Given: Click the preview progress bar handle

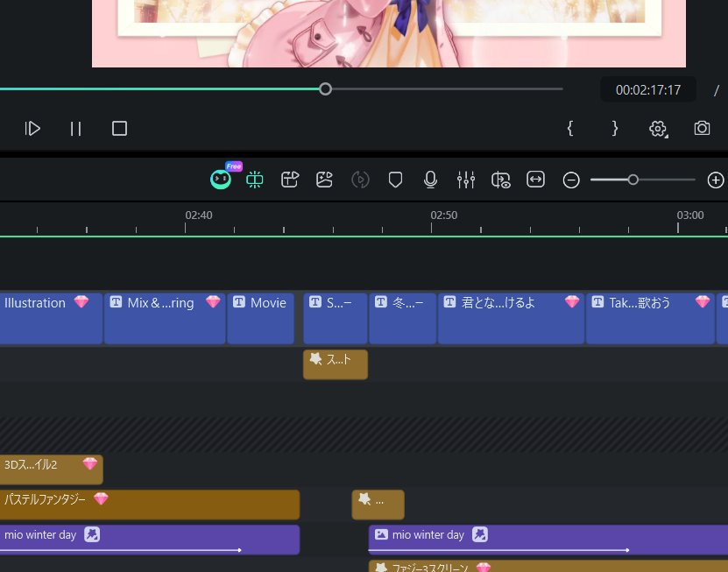Looking at the screenshot, I should [326, 88].
